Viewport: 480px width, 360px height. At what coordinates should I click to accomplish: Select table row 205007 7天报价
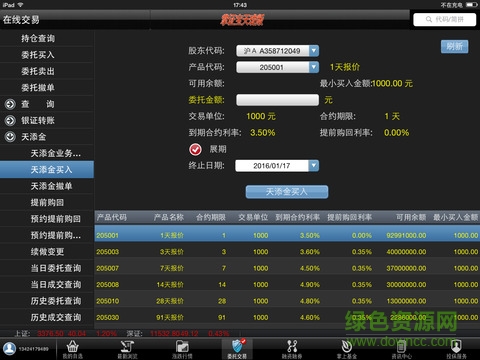287,268
